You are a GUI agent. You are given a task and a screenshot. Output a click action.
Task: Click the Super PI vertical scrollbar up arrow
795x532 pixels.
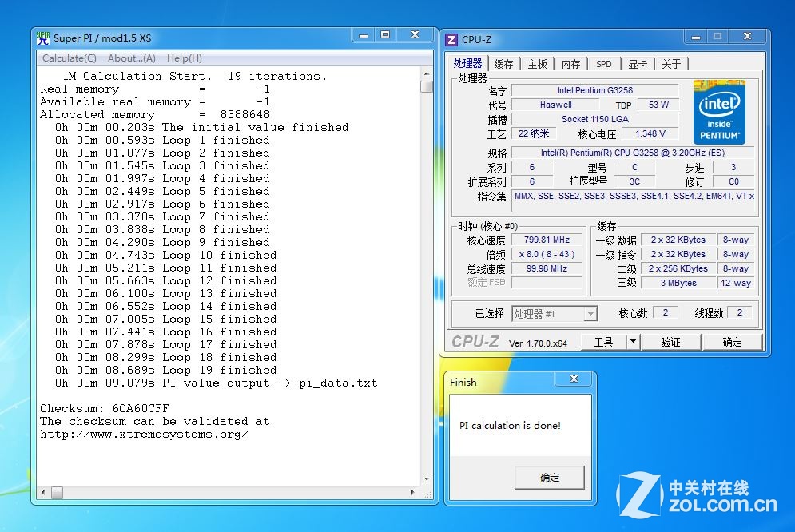[427, 74]
